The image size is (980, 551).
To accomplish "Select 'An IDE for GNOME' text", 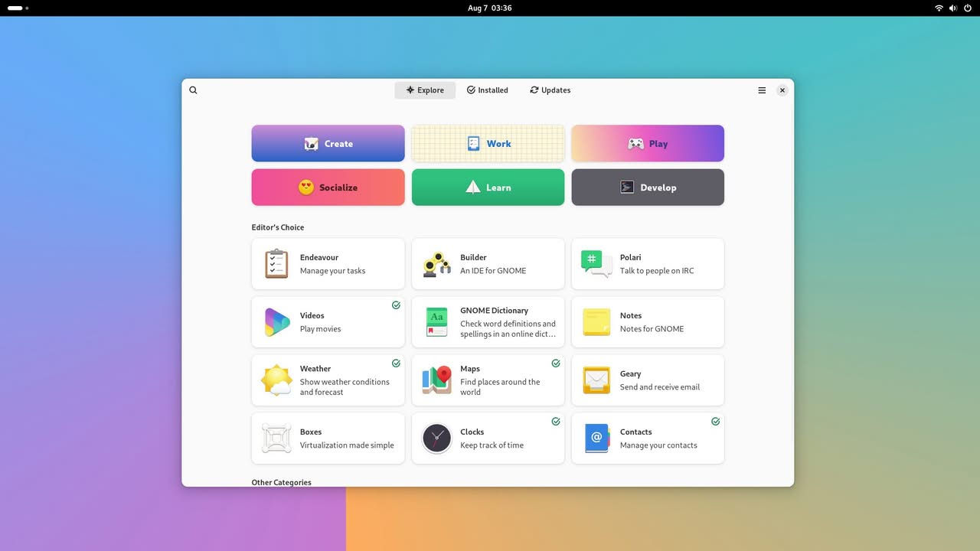I will point(493,271).
